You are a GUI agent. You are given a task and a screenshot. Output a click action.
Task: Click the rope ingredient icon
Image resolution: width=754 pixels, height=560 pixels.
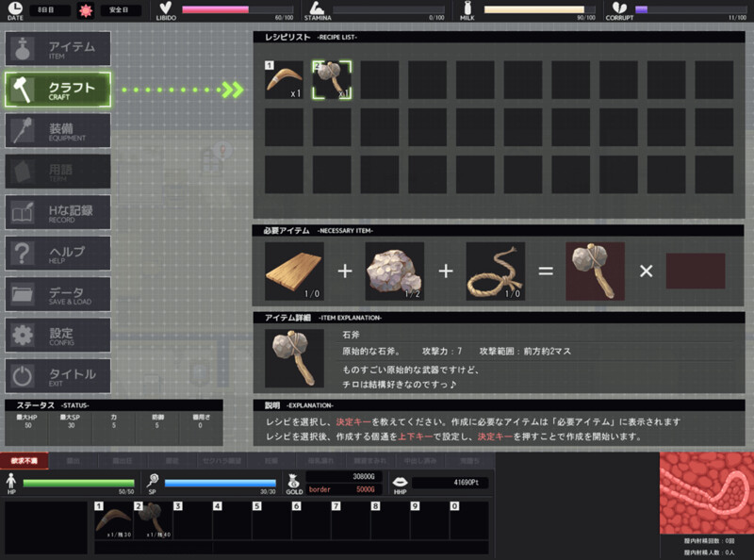pos(495,272)
